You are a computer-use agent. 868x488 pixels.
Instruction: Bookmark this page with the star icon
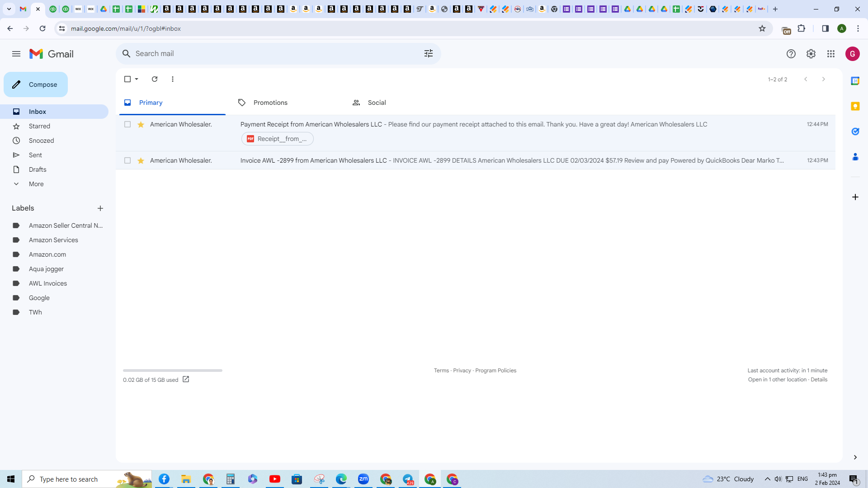[x=762, y=28]
